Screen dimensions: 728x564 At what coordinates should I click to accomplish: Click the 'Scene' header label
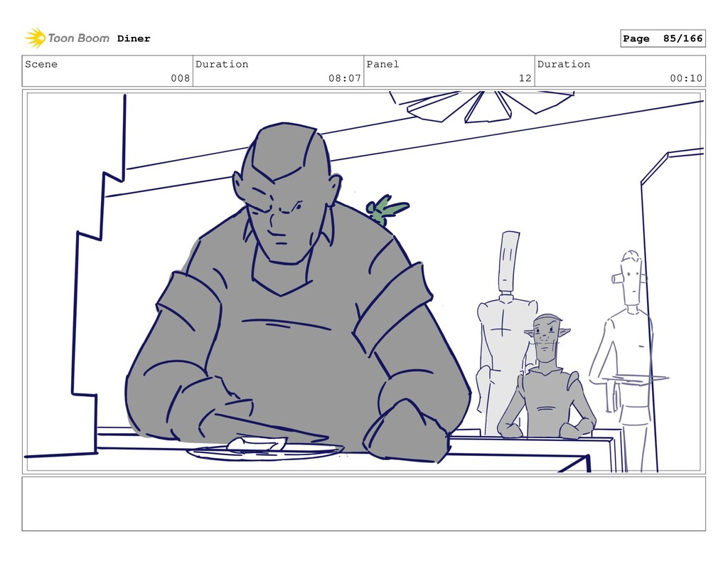41,64
